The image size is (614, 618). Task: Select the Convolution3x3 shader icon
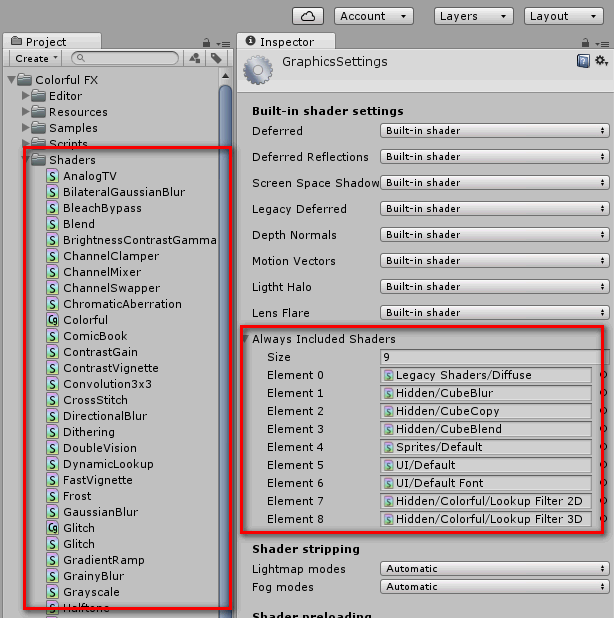tap(52, 384)
